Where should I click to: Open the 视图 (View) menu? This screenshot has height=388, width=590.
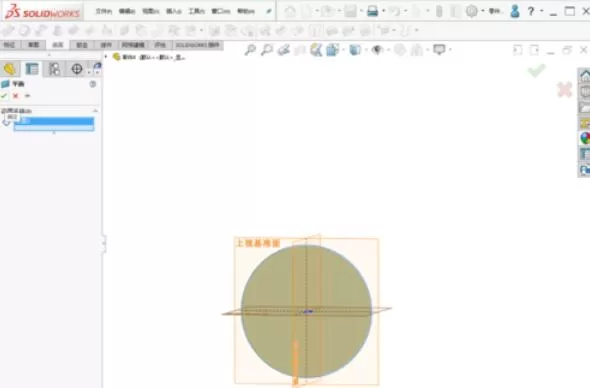point(151,11)
